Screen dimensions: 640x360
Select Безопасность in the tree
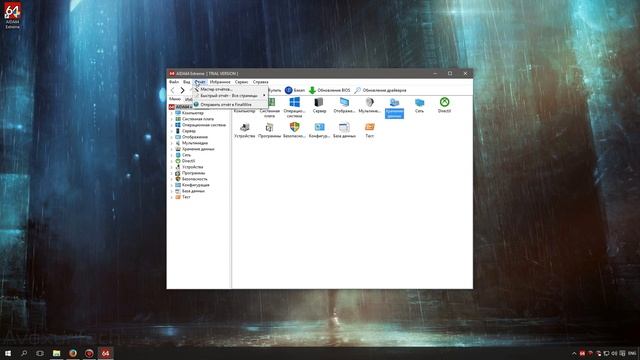click(x=195, y=179)
